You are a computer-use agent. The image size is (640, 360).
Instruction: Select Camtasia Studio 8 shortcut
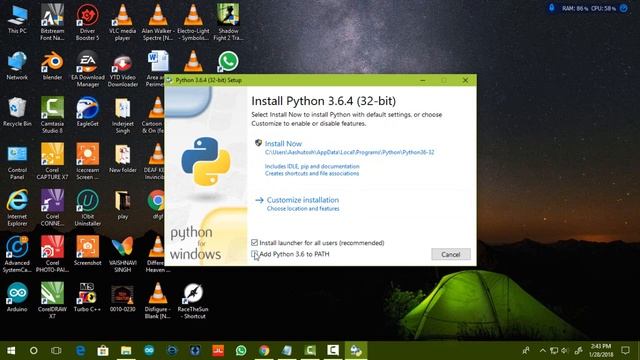click(x=52, y=115)
